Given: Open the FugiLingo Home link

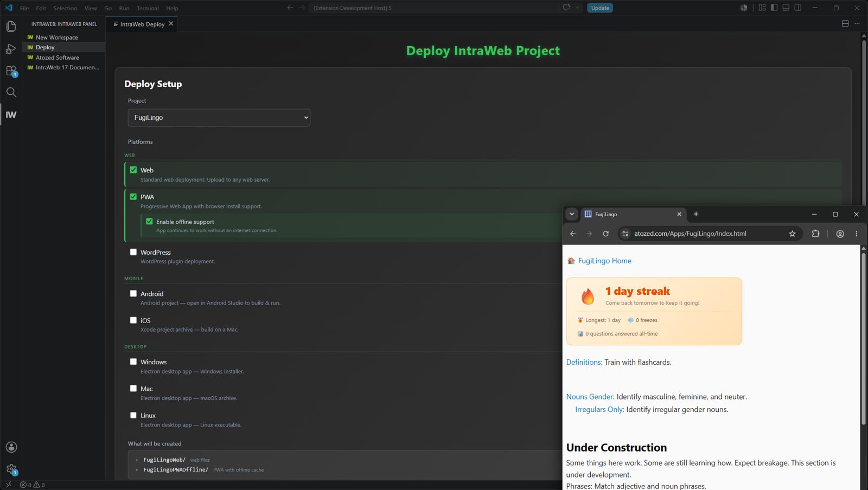Looking at the screenshot, I should [x=604, y=261].
